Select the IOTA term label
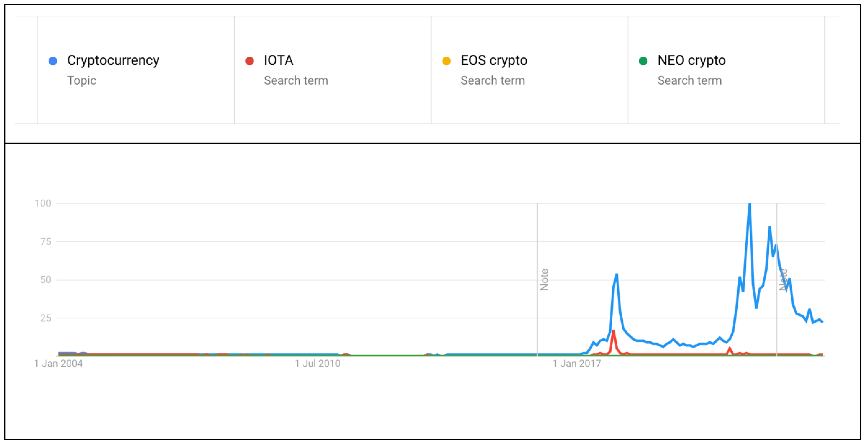The image size is (868, 445). pos(278,60)
